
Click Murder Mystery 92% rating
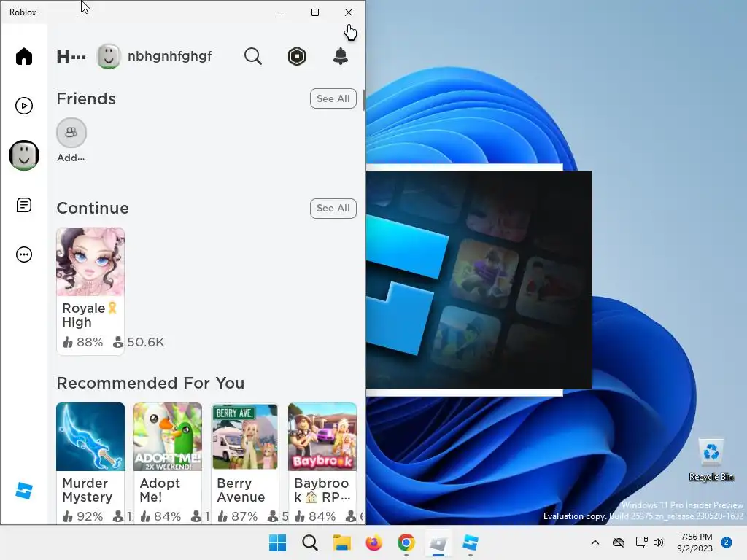83,516
